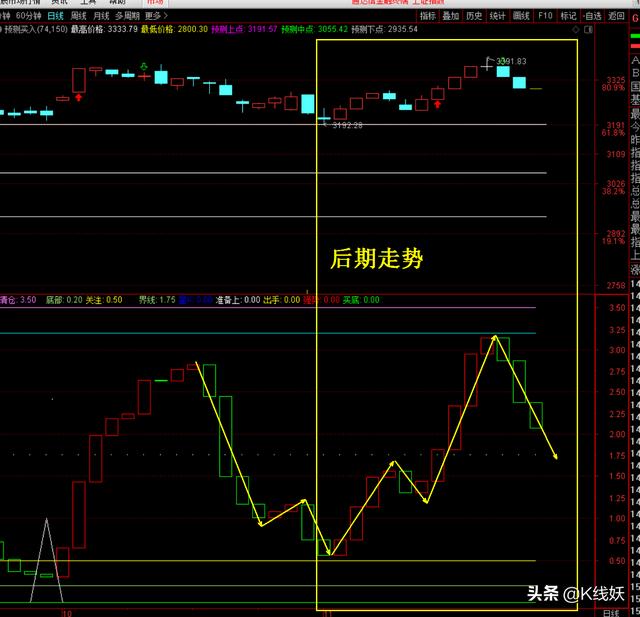This screenshot has height=617, width=640.
Task: Switch to 周线 weekly chart
Action: (78, 16)
